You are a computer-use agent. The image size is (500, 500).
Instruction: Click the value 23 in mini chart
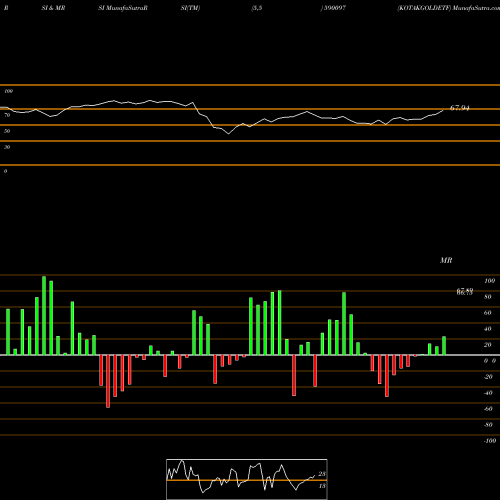(x=322, y=474)
